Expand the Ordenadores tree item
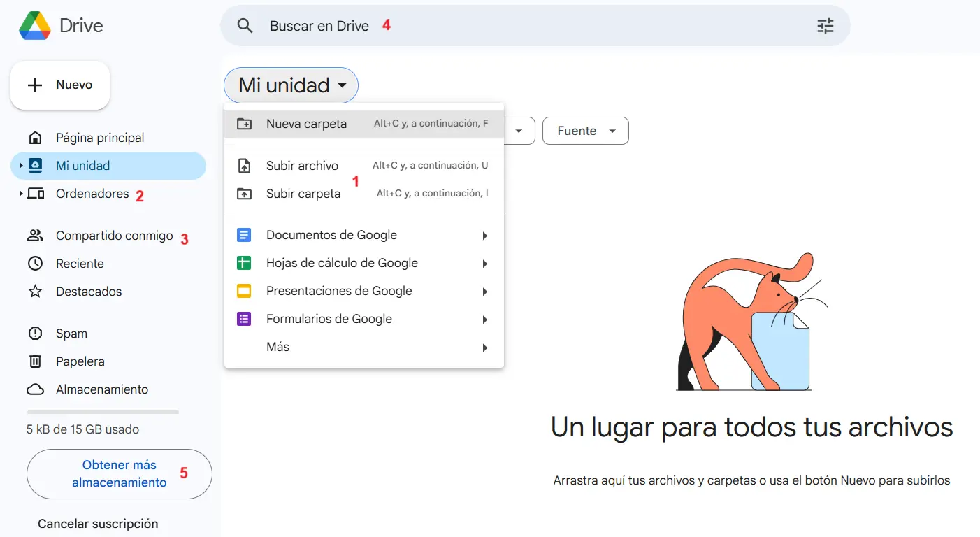The width and height of the screenshot is (980, 537). 22,194
